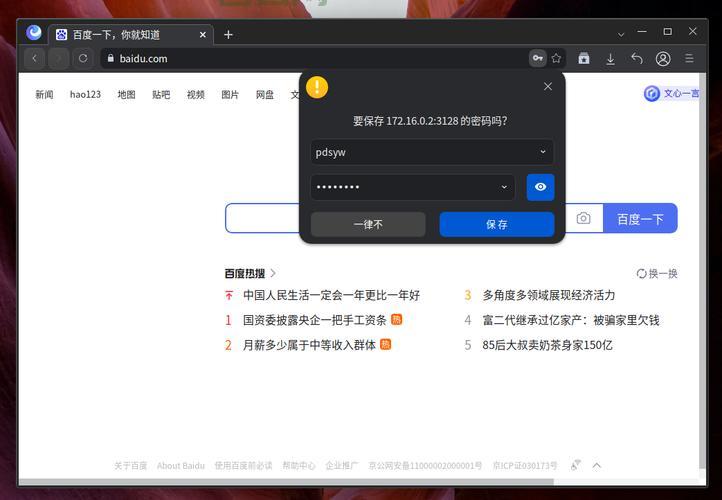Open the 贴吧 link
722x500 pixels.
161,94
